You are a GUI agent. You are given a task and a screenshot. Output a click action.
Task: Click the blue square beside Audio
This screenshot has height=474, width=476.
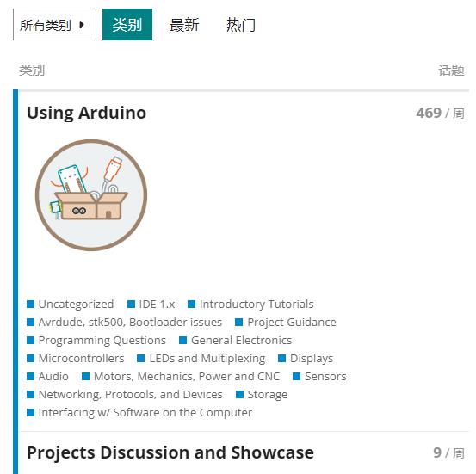[x=30, y=377]
